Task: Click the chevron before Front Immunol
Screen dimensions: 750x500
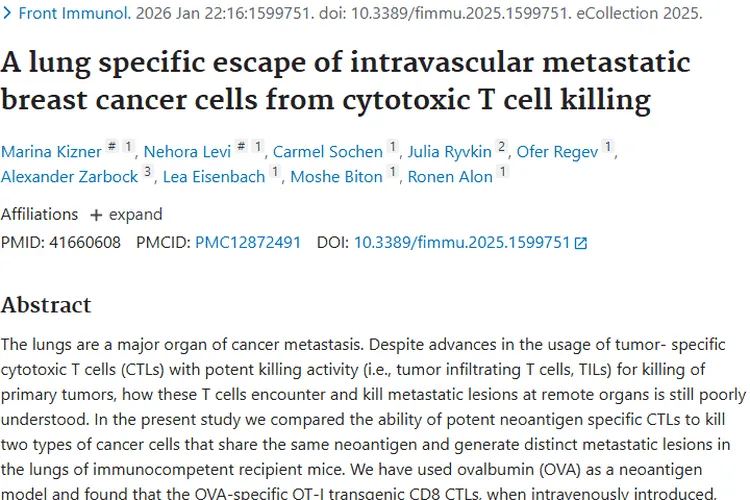Action: (6, 14)
